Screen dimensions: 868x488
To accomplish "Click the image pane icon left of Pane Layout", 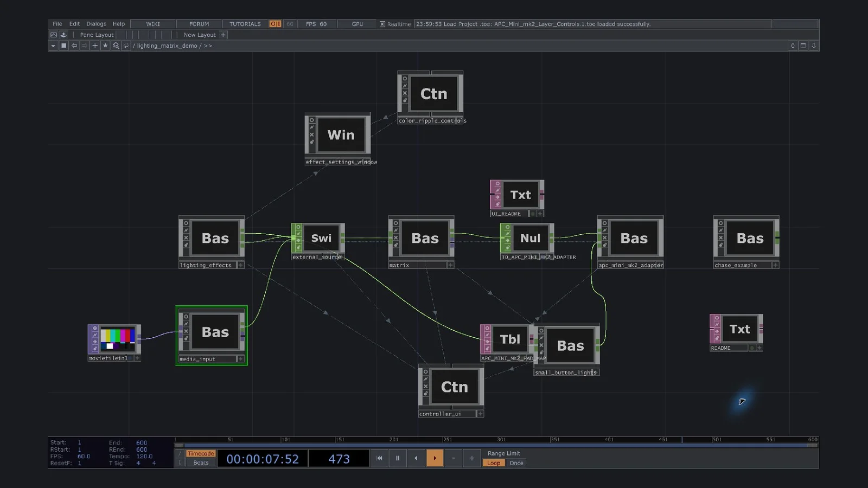I will 54,35.
